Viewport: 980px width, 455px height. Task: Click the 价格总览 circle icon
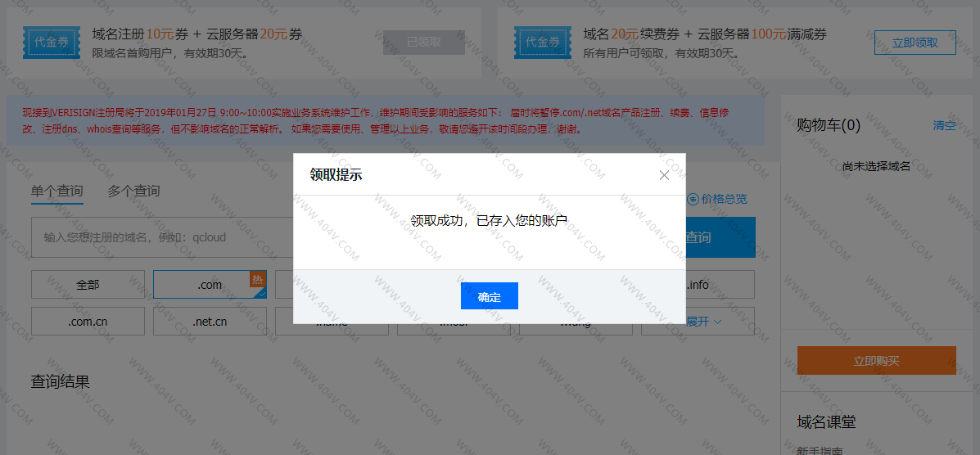(693, 199)
